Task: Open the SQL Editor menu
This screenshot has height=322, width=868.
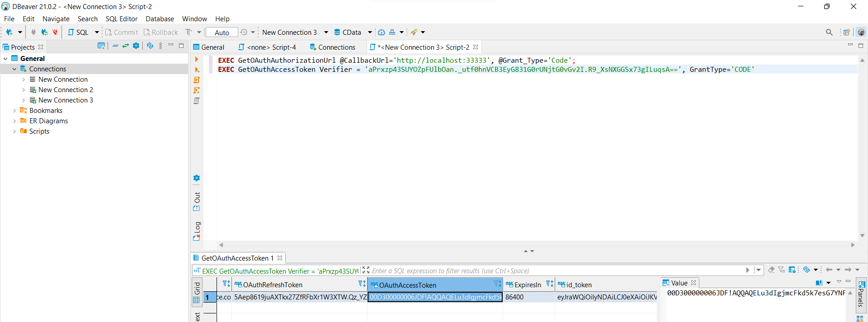Action: (x=121, y=19)
